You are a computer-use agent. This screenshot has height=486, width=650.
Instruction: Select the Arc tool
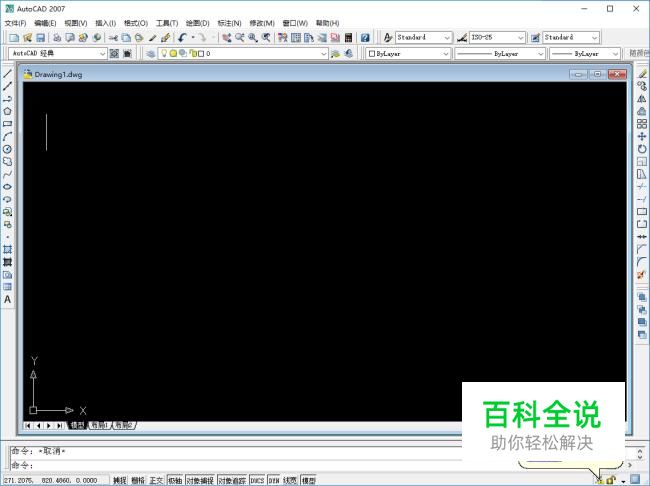click(x=7, y=136)
